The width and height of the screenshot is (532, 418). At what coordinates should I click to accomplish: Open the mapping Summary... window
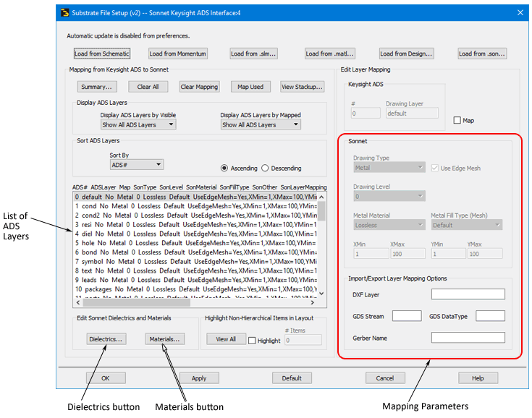(97, 87)
